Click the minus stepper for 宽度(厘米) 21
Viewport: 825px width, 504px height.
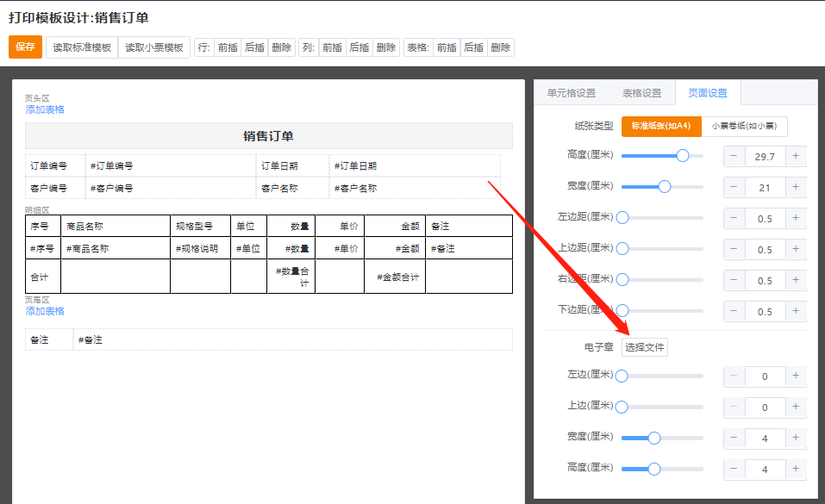(734, 188)
